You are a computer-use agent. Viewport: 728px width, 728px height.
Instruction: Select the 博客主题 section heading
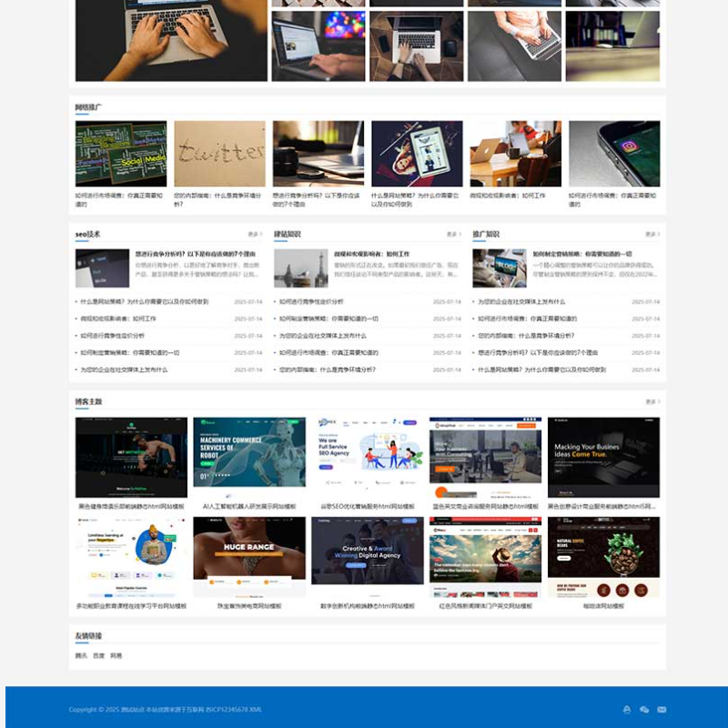(x=88, y=402)
